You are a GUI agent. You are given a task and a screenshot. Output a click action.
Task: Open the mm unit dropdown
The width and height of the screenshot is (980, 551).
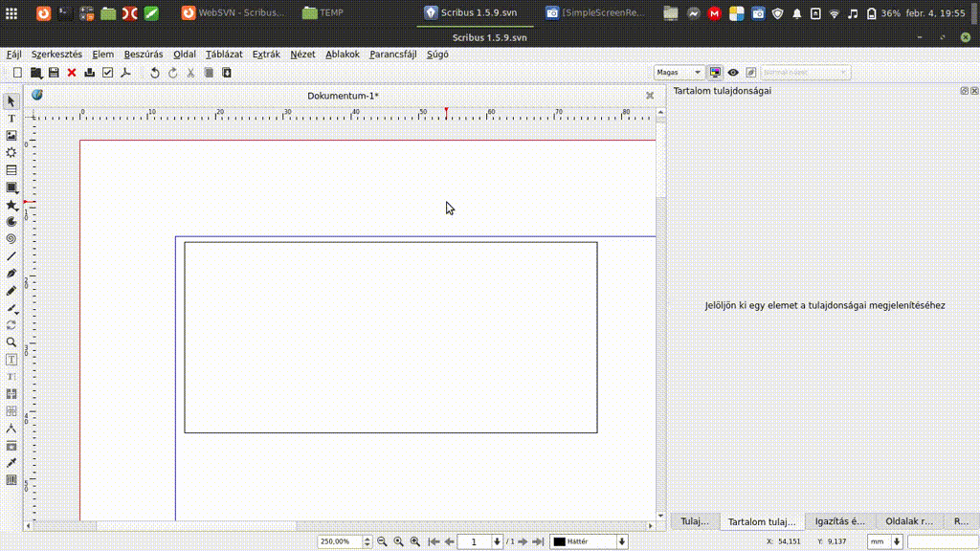[897, 541]
